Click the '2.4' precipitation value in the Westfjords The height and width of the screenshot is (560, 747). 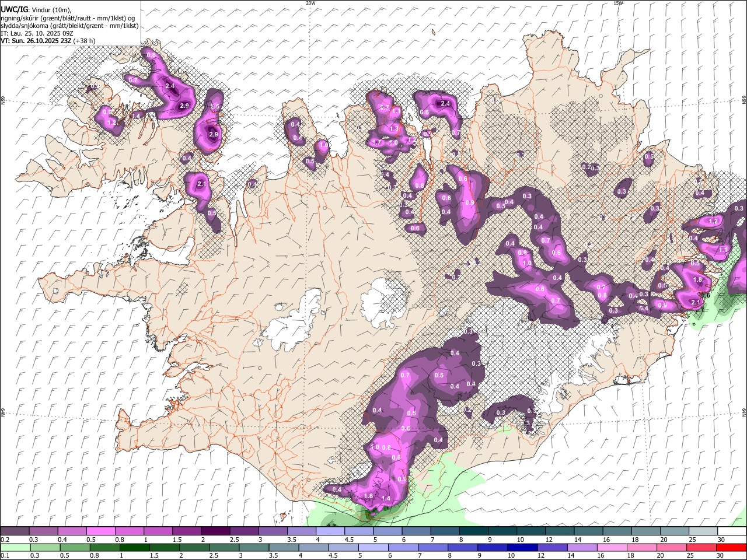tap(170, 86)
